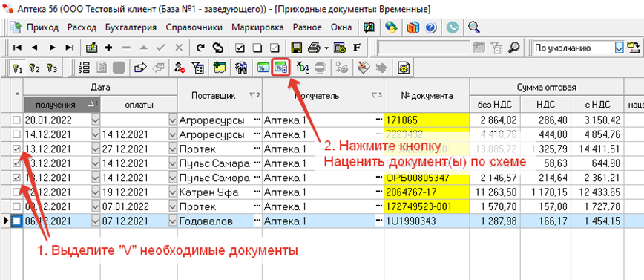Click the select-all checked box toolbar icon
This screenshot has width=644, height=280.
(x=240, y=48)
